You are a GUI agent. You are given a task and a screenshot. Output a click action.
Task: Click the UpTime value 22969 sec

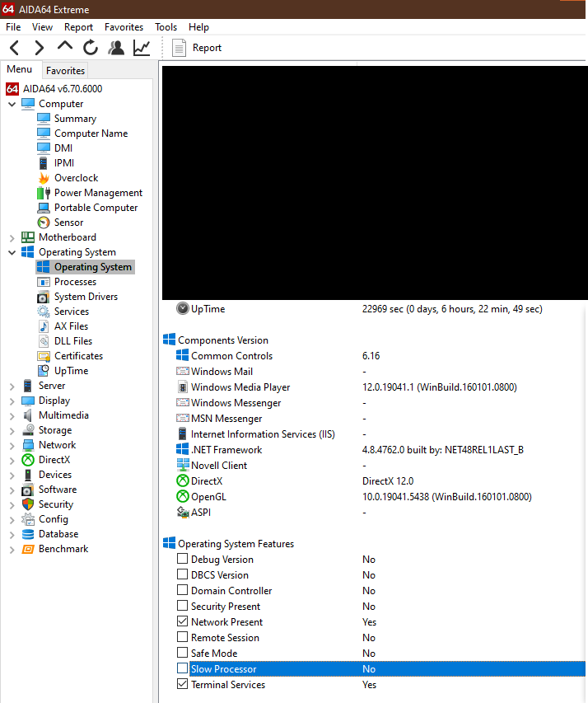452,309
